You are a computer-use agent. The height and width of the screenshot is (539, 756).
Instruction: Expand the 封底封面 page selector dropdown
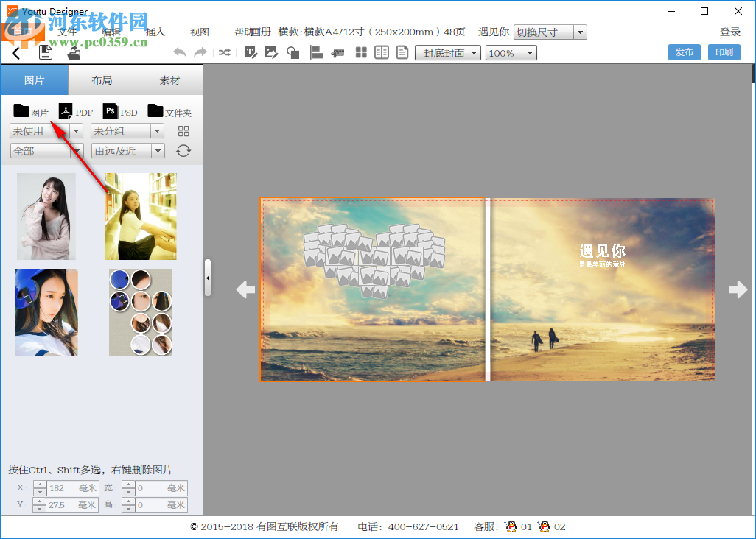pos(475,52)
